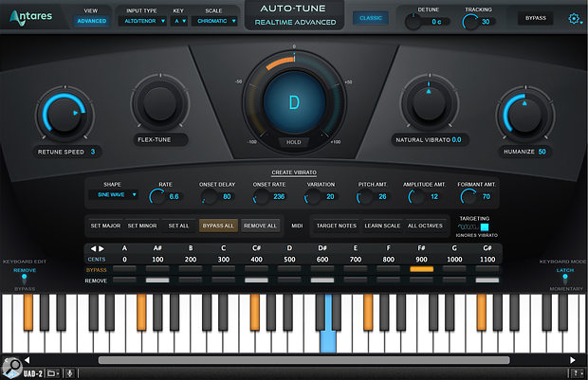Flip the Keyboard Mode Latch/Momentary switch

(565, 280)
